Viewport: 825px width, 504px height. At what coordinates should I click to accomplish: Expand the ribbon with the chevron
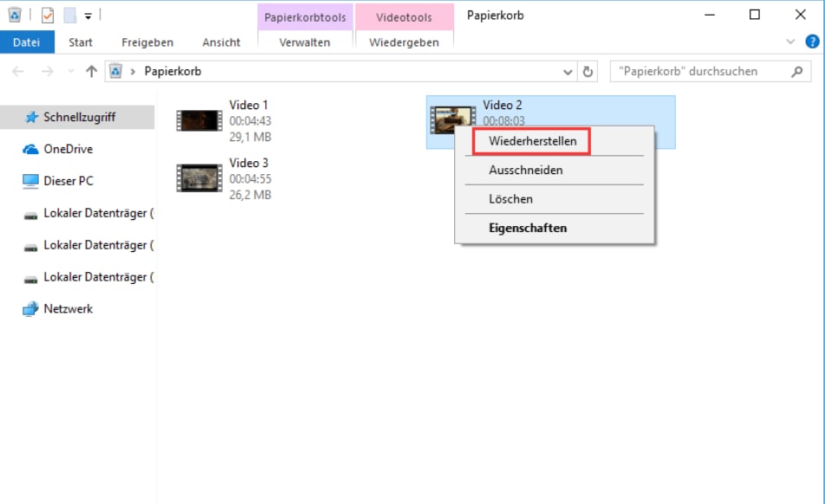click(790, 42)
